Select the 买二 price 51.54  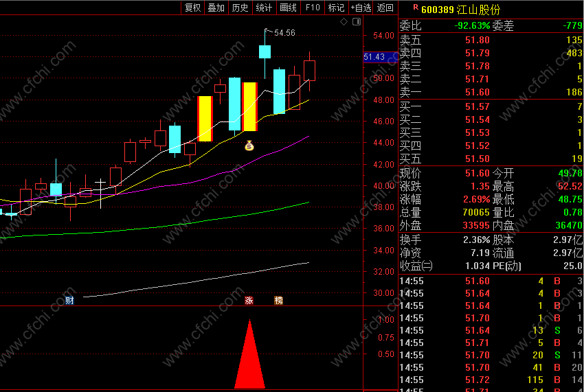click(x=477, y=120)
